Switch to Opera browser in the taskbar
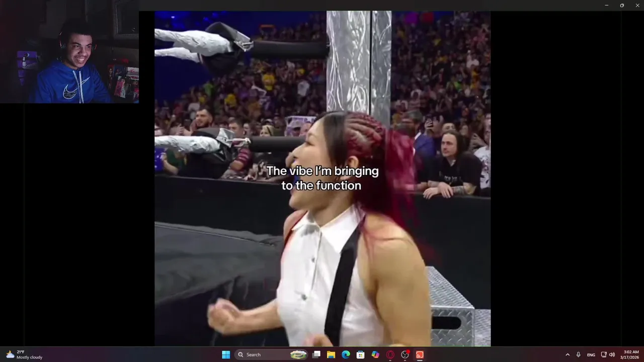 [390, 354]
